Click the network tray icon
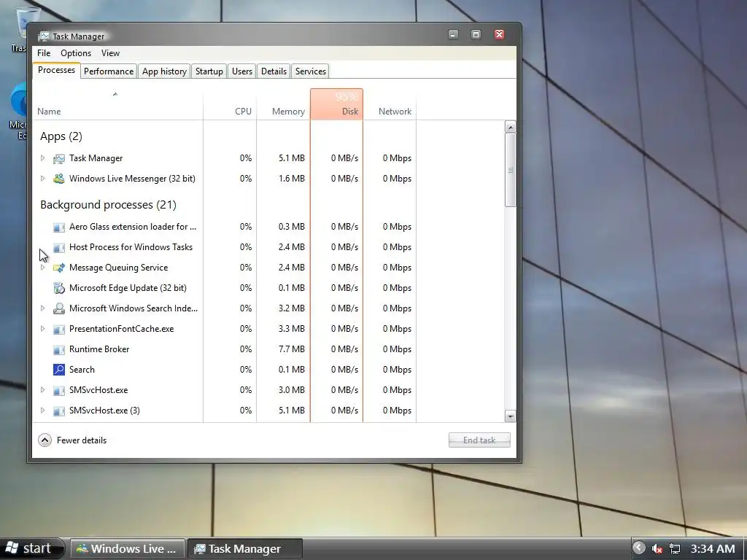The height and width of the screenshot is (560, 747). pos(675,548)
